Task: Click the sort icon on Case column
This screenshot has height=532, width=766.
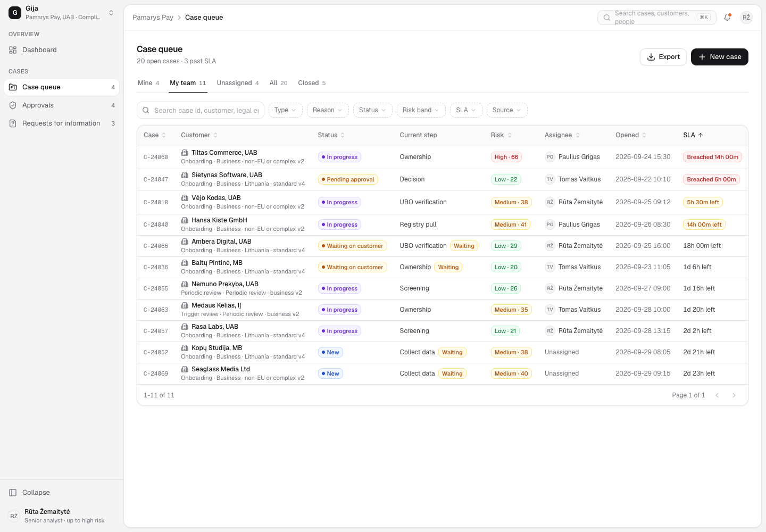Action: point(164,135)
